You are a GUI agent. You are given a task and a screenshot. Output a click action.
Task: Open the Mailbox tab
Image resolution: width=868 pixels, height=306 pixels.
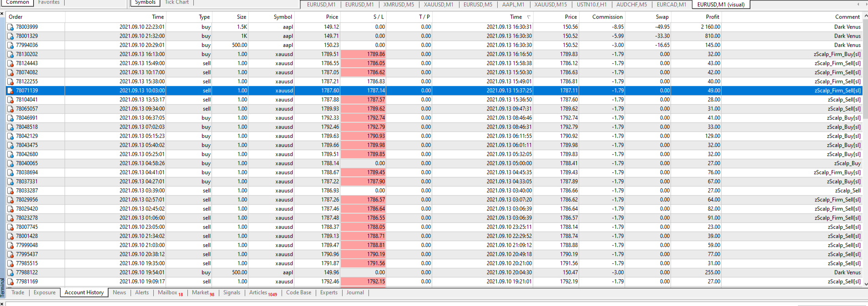(x=170, y=292)
